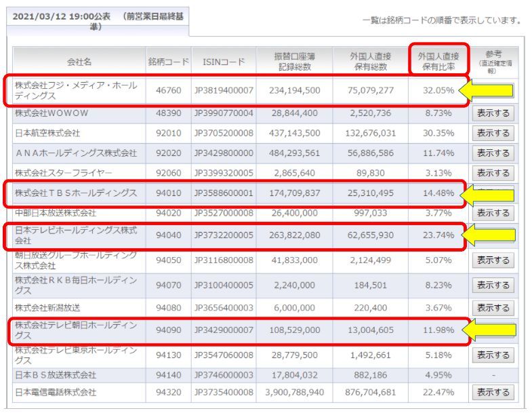532x413 pixels.
Task: Click the 日本BS放送株式会社 company name cell
Action: pyautogui.click(x=56, y=375)
